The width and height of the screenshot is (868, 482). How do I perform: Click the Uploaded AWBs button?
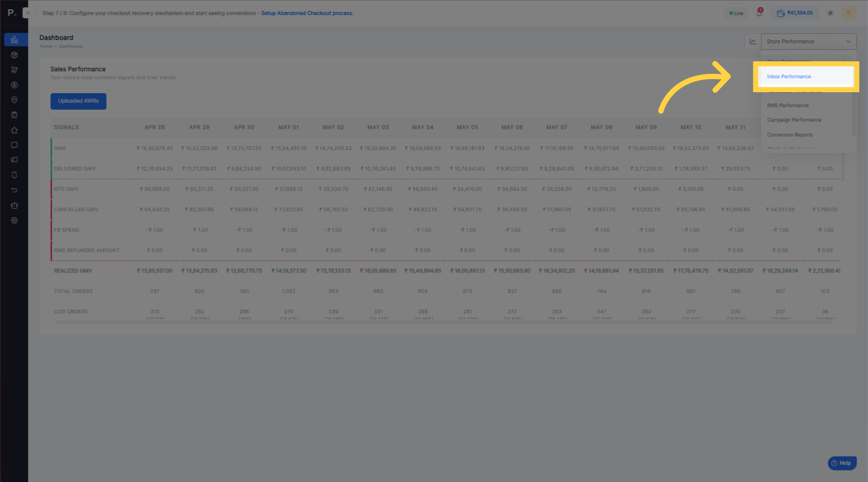click(78, 101)
